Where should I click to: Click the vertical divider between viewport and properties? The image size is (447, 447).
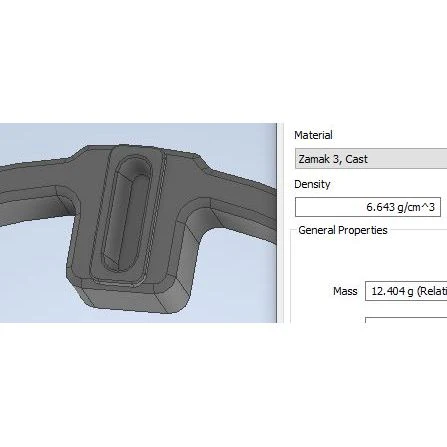click(280, 223)
